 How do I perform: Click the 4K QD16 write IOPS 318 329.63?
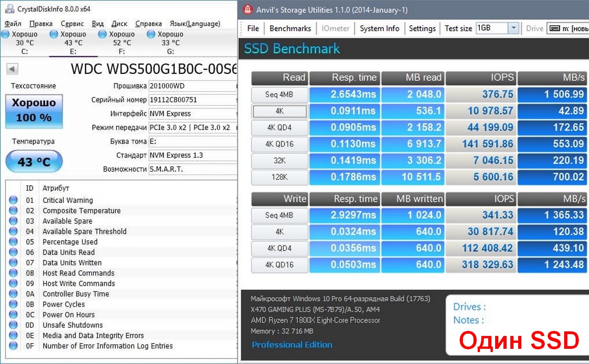pos(481,265)
